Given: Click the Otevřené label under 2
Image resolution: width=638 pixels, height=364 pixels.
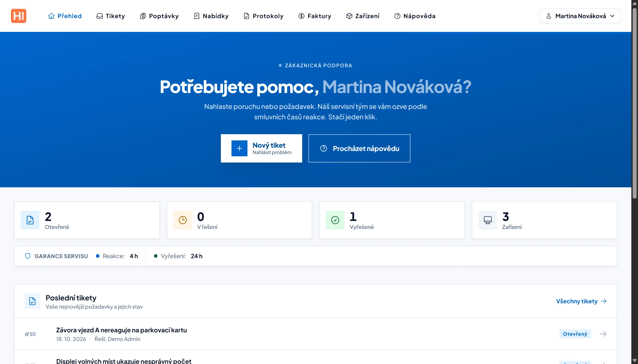Looking at the screenshot, I should [x=57, y=227].
